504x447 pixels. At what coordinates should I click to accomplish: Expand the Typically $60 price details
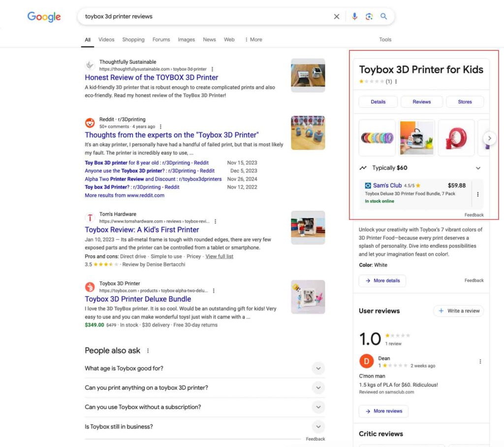478,168
